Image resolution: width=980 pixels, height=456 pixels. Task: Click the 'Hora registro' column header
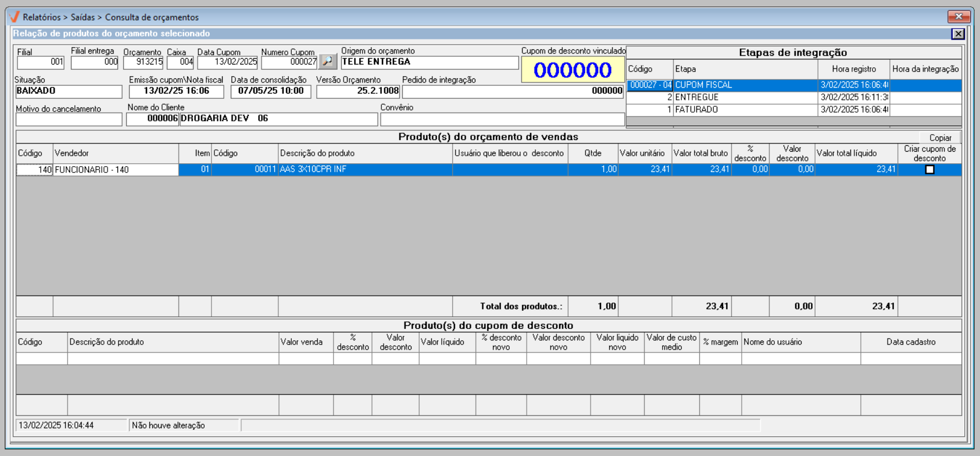tap(853, 69)
